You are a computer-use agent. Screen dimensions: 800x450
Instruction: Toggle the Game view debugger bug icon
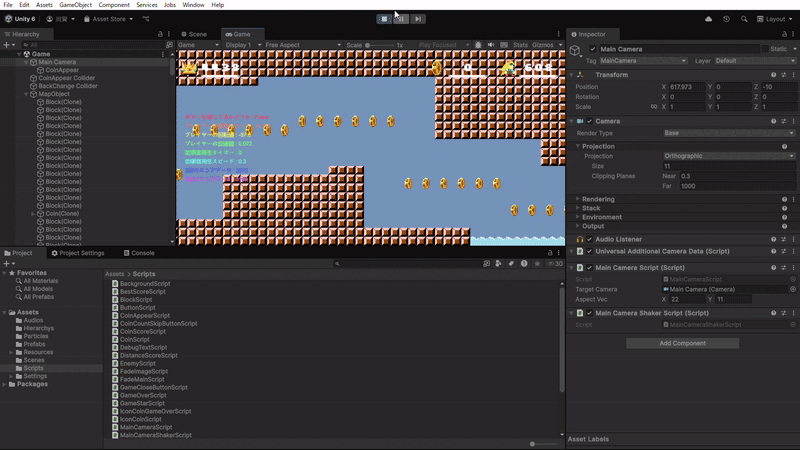pyautogui.click(x=478, y=45)
